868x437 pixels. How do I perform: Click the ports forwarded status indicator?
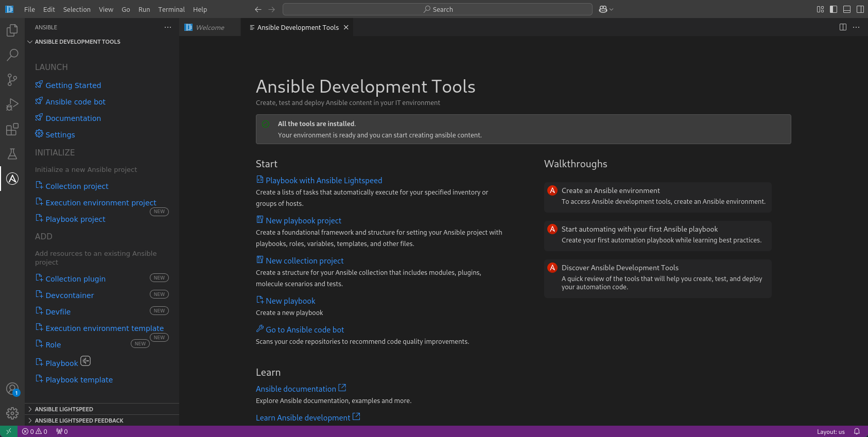pyautogui.click(x=62, y=431)
